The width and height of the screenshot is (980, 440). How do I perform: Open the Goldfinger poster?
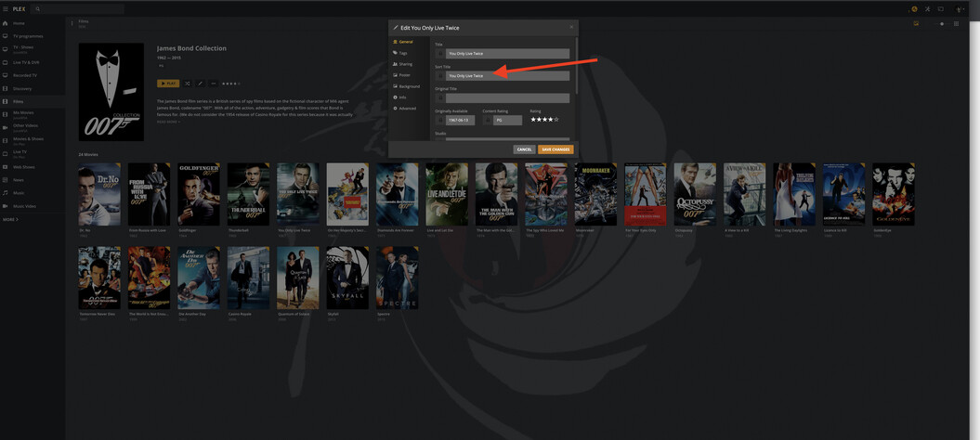[199, 194]
